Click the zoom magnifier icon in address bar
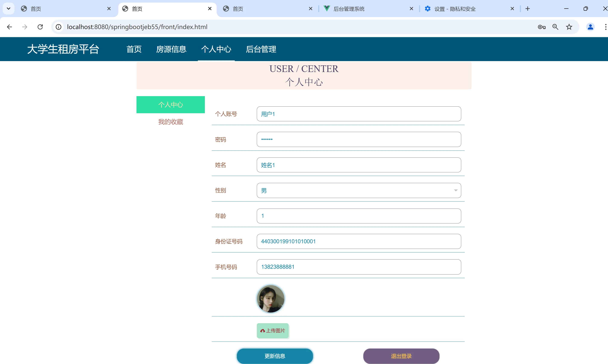 click(x=555, y=27)
